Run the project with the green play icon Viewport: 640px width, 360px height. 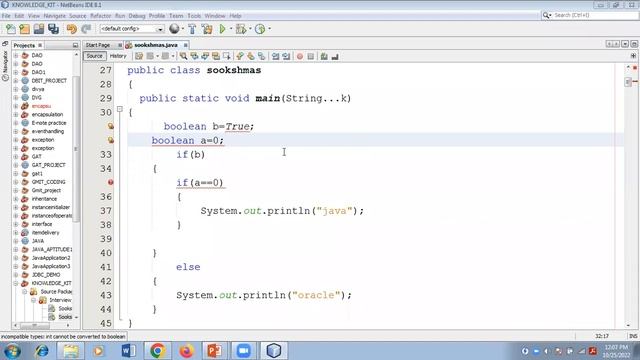tap(222, 29)
